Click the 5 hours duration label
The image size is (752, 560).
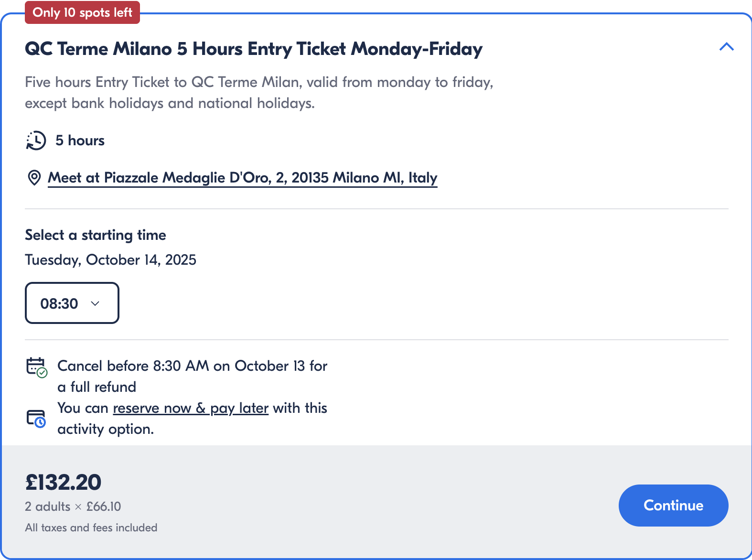point(80,140)
